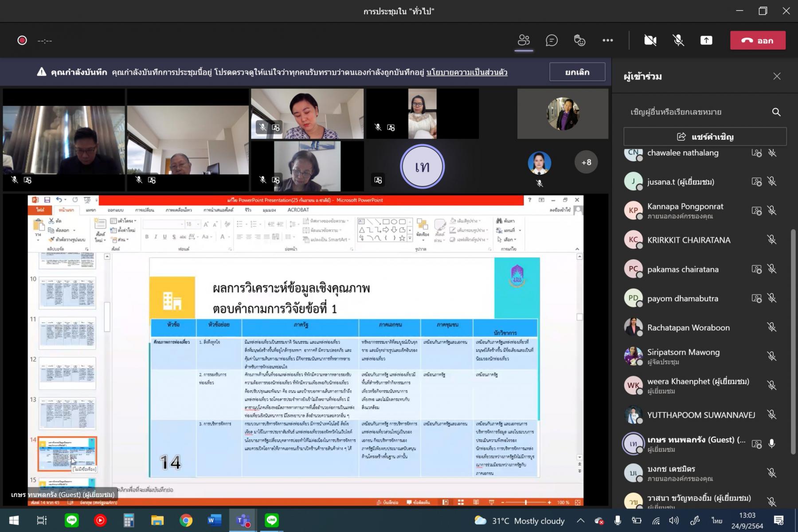This screenshot has width=798, height=532.
Task: Click the man in suit video tile
Action: pyautogui.click(x=64, y=140)
